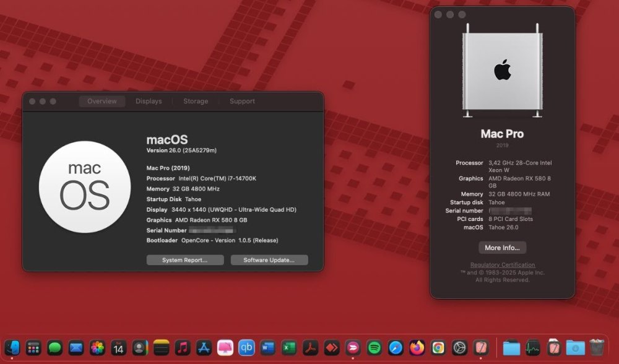Open the yellow-topped Notes icon

tap(161, 348)
